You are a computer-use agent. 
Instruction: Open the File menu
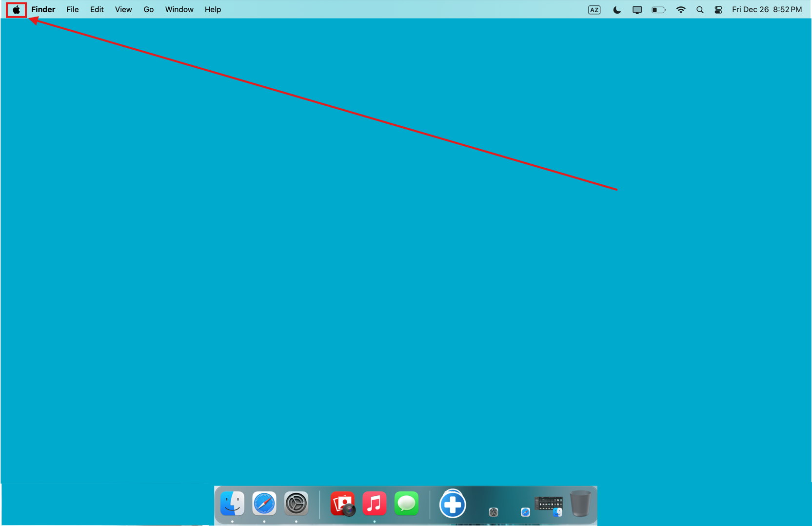click(x=72, y=10)
